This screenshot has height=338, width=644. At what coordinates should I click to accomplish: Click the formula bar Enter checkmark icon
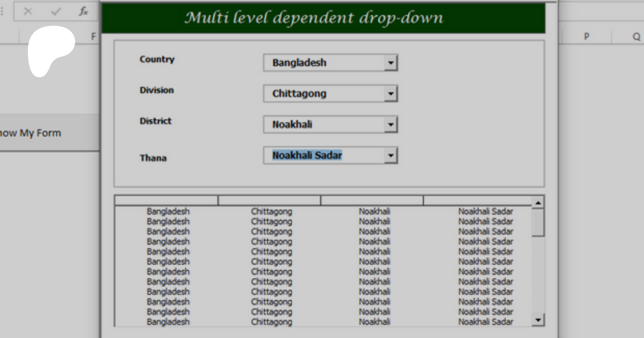tap(56, 12)
